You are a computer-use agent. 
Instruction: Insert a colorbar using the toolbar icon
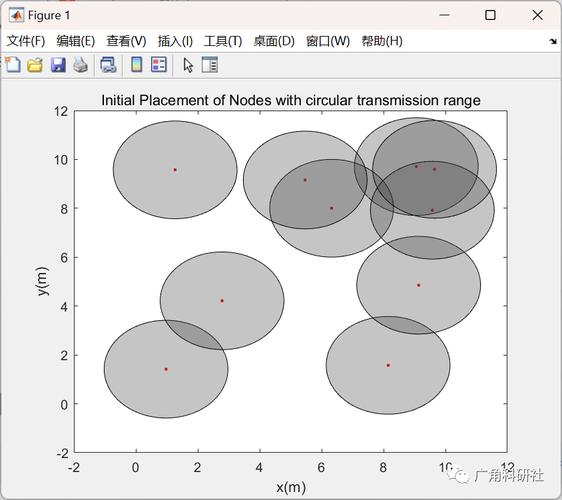click(137, 65)
